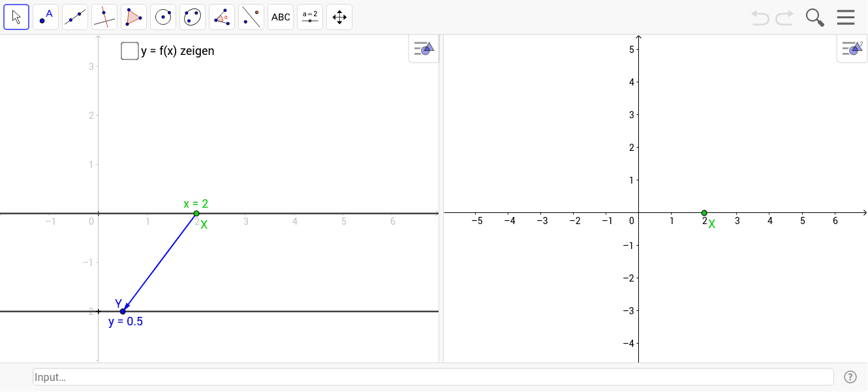
Task: Click blue point Y on lower line
Action: coord(123,312)
